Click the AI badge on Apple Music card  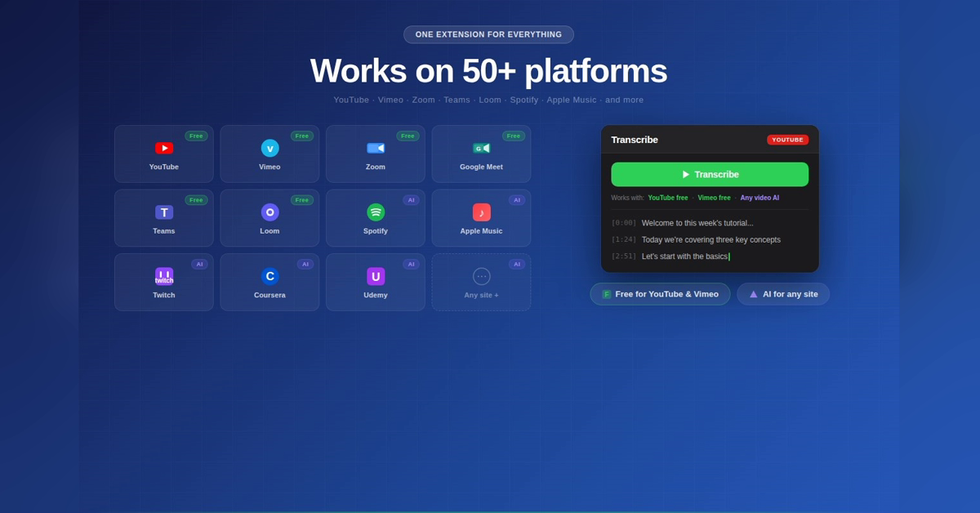tap(517, 200)
